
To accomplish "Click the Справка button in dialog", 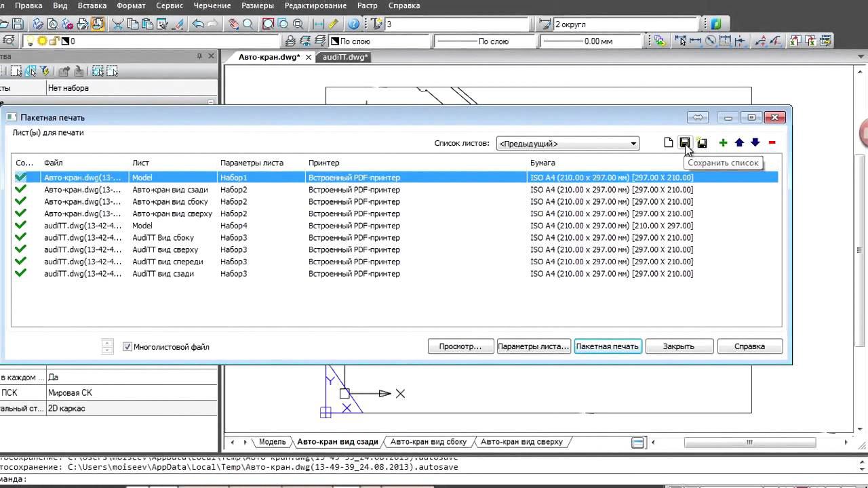I will point(749,346).
